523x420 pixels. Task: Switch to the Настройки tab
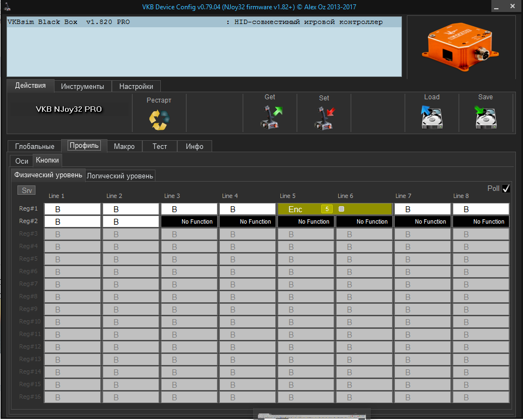click(x=136, y=86)
